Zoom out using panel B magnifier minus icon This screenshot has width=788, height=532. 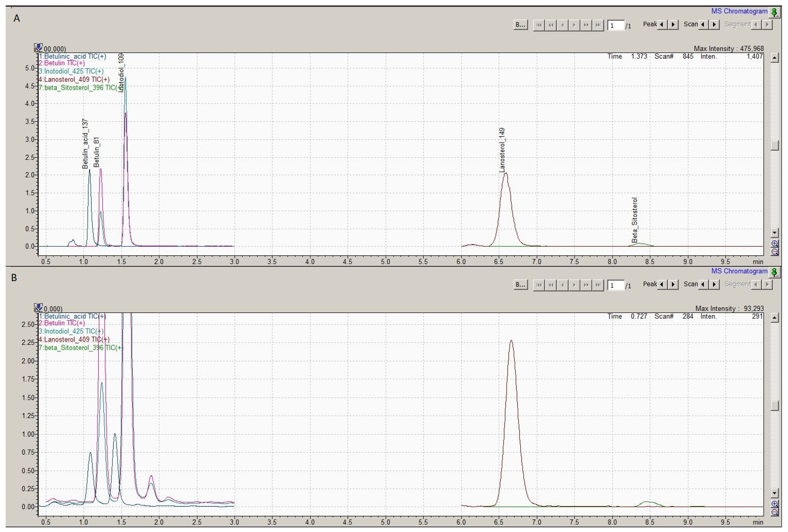point(774,512)
